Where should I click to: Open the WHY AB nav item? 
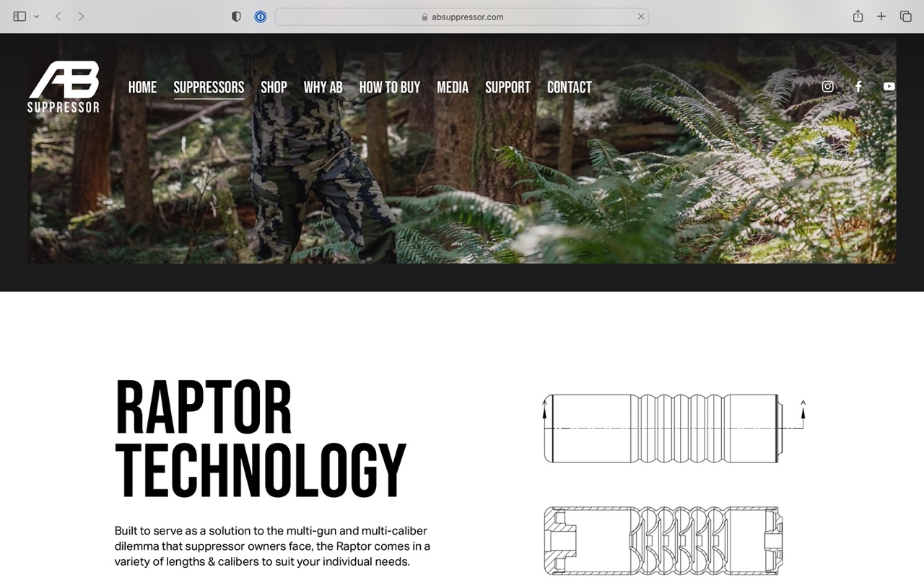(323, 87)
